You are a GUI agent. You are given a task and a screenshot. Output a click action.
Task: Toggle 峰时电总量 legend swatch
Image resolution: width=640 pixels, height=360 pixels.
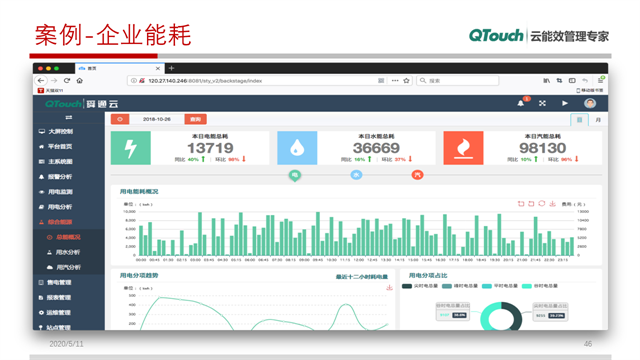click(447, 286)
